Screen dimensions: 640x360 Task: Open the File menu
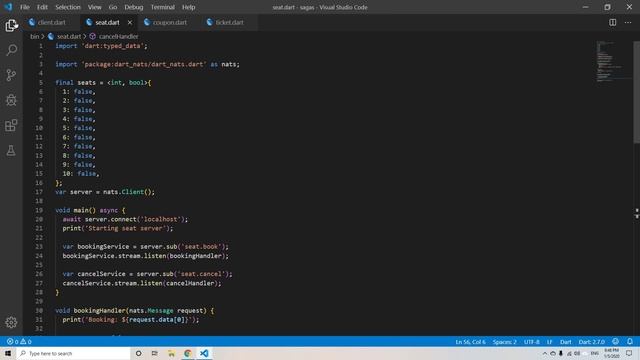[24, 7]
